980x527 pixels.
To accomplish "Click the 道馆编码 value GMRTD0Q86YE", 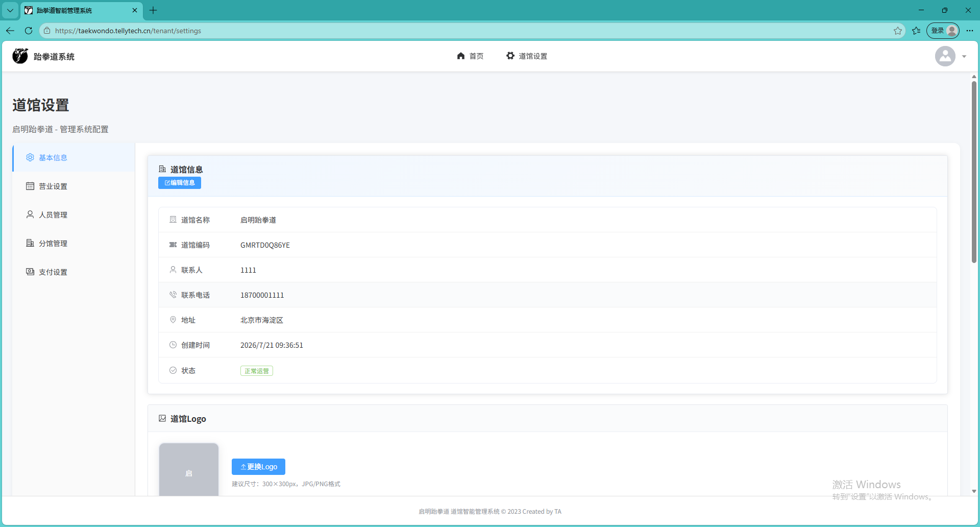I will 265,245.
